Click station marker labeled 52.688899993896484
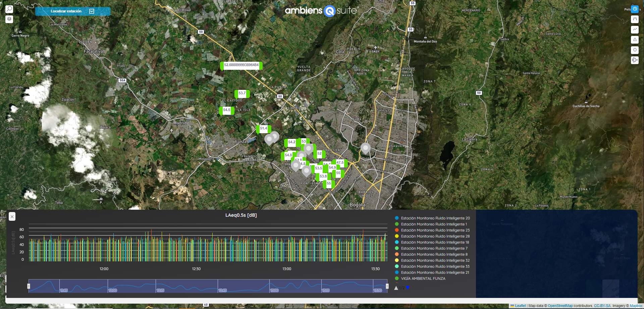Image resolution: width=644 pixels, height=309 pixels. [x=241, y=65]
